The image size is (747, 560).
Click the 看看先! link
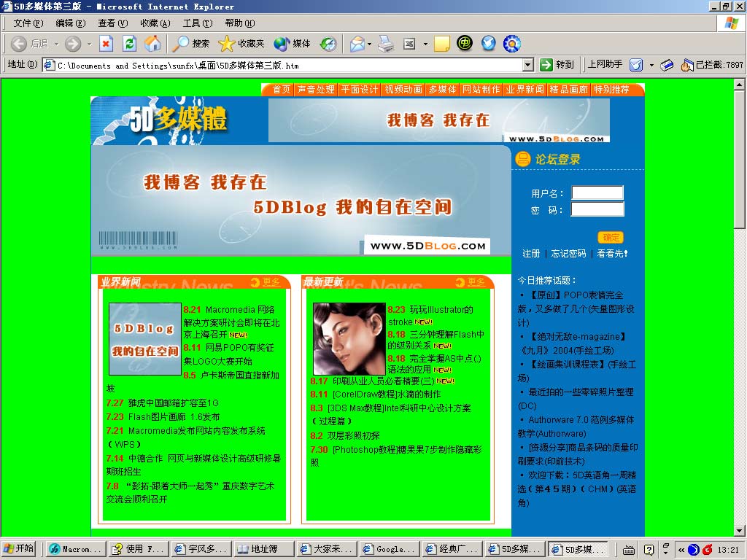(x=613, y=253)
